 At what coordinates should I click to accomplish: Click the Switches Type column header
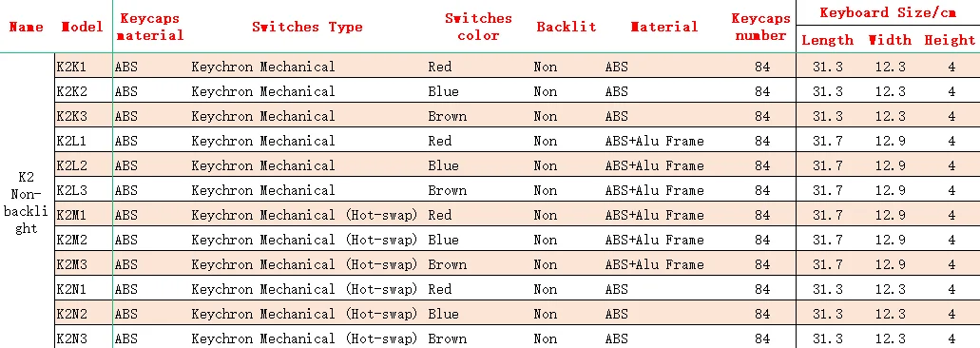coord(307,27)
